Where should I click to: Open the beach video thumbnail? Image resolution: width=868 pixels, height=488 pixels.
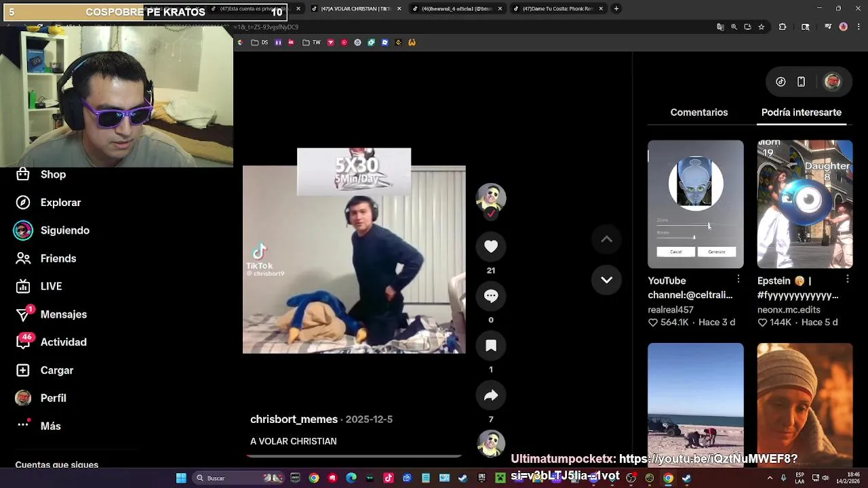(695, 405)
